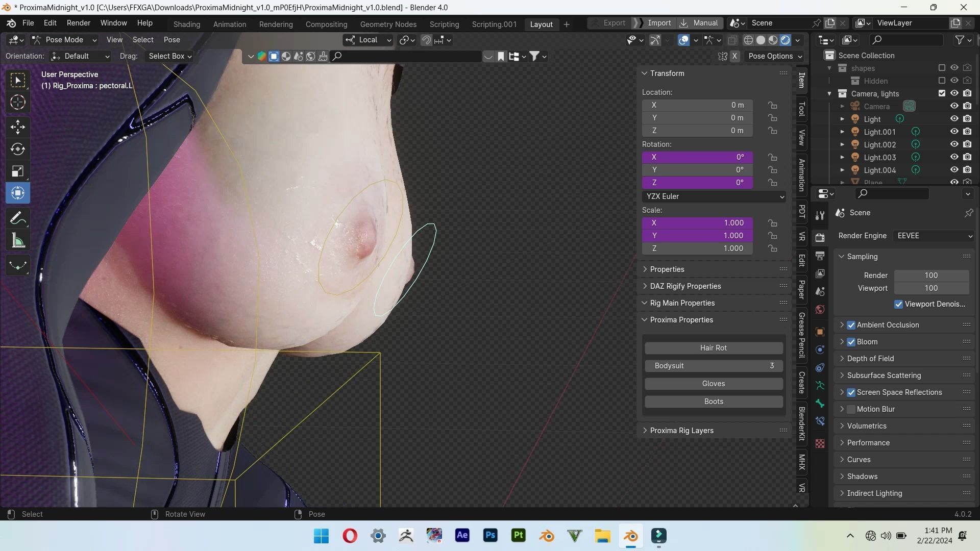980x551 pixels.
Task: Click the Hair Rot button
Action: (713, 348)
